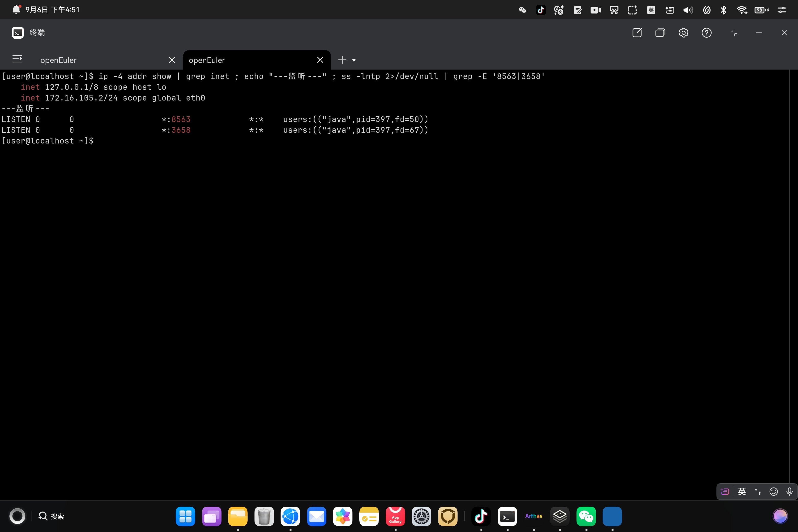Screen dimensions: 798x532
Task: Open the AI assistant orb in dock corner
Action: click(780, 516)
